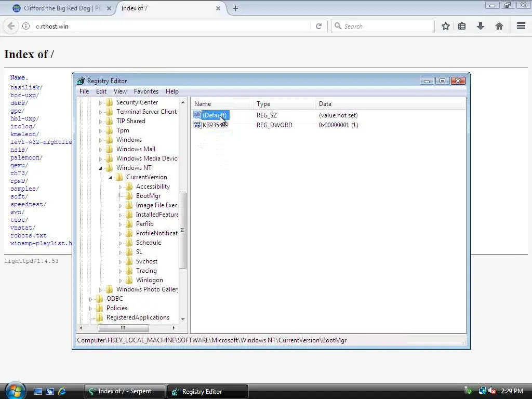Switch to the Index of / - Serpent taskbar button
The height and width of the screenshot is (399, 532).
pyautogui.click(x=124, y=391)
